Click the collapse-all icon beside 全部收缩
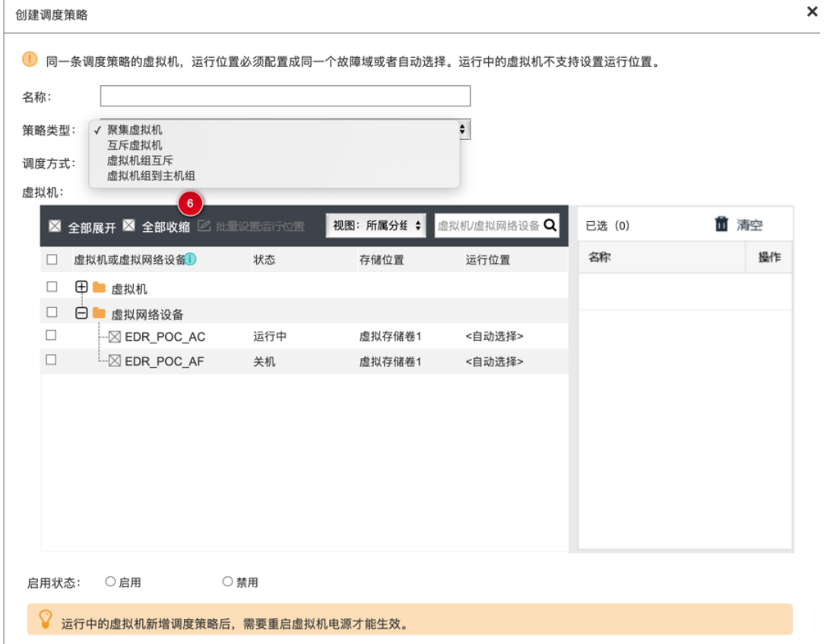824x644 pixels. tap(128, 225)
